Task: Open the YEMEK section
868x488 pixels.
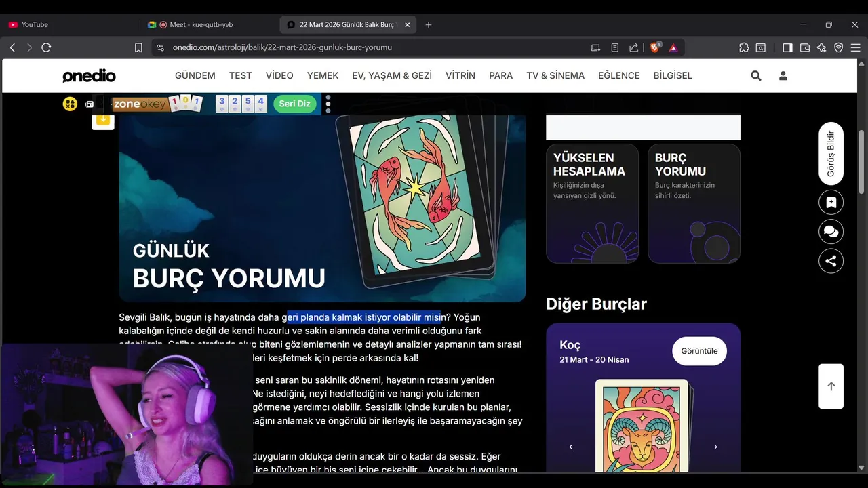Action: 323,75
